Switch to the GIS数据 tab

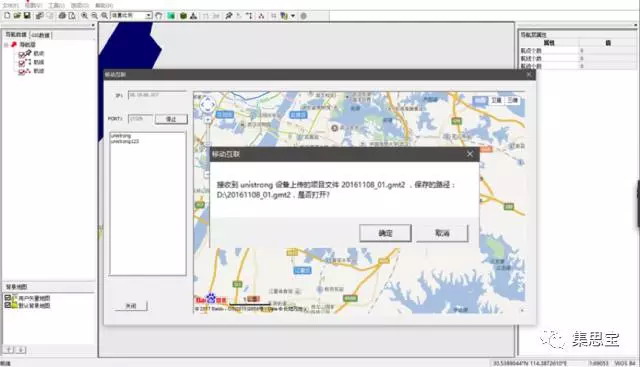coord(40,36)
